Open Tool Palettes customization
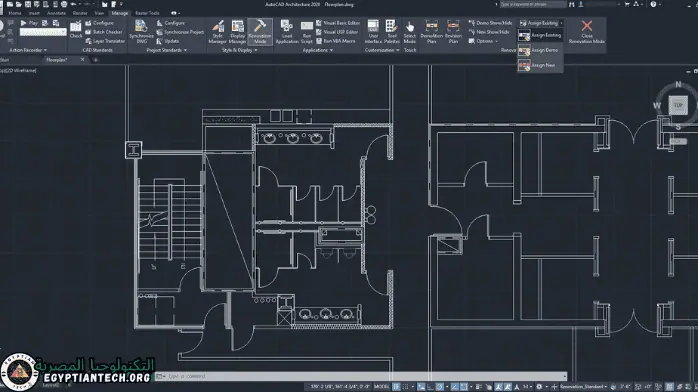Image resolution: width=698 pixels, height=392 pixels. [x=392, y=32]
